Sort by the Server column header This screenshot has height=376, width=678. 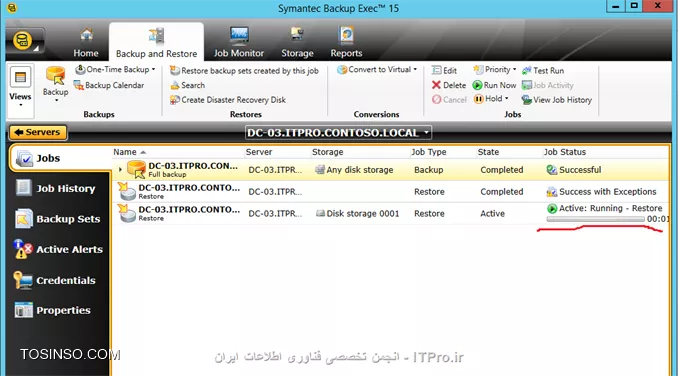pos(259,152)
